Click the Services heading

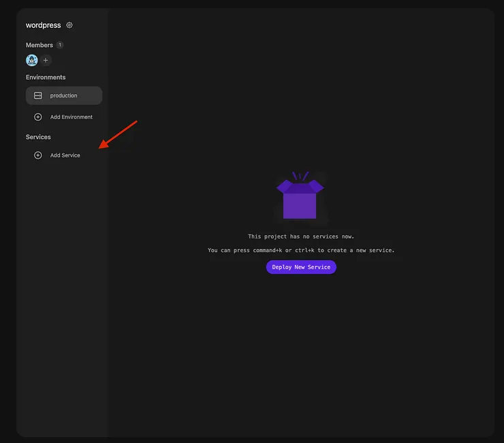tap(38, 137)
